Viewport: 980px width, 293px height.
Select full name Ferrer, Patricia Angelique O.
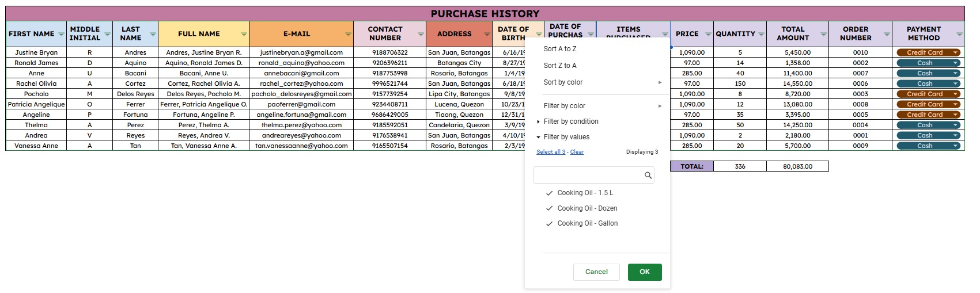tap(203, 104)
